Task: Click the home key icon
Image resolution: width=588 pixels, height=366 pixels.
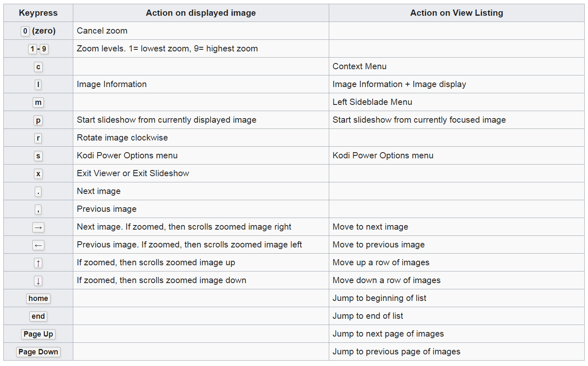Action: [38, 298]
